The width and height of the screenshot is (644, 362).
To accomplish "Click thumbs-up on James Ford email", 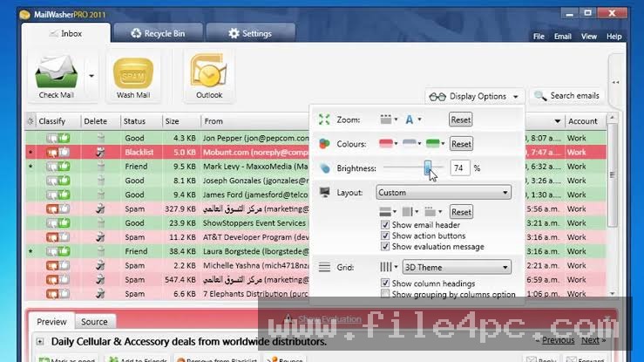I will coord(64,195).
